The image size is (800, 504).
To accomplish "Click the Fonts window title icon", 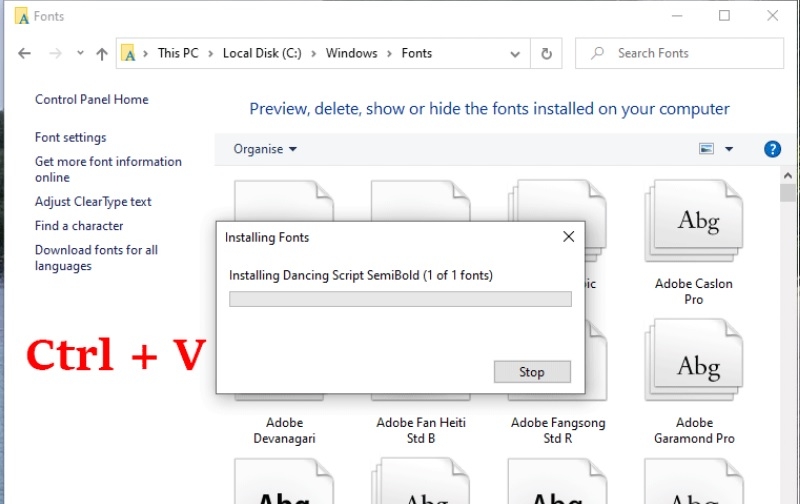I will coord(22,16).
